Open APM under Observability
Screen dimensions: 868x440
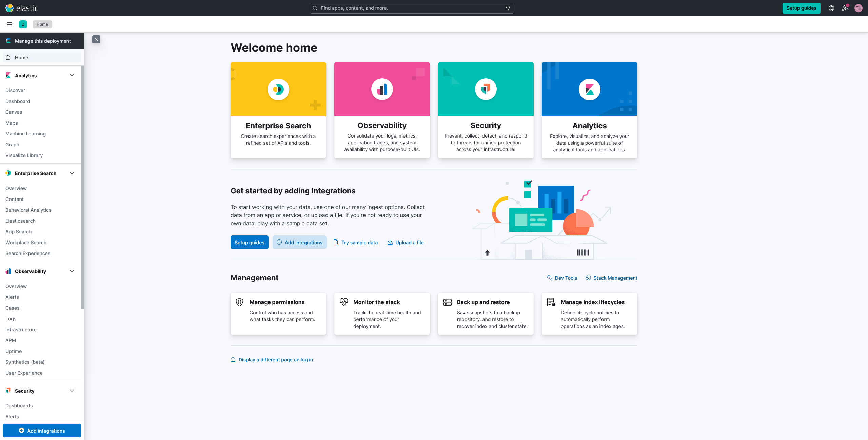[11, 340]
